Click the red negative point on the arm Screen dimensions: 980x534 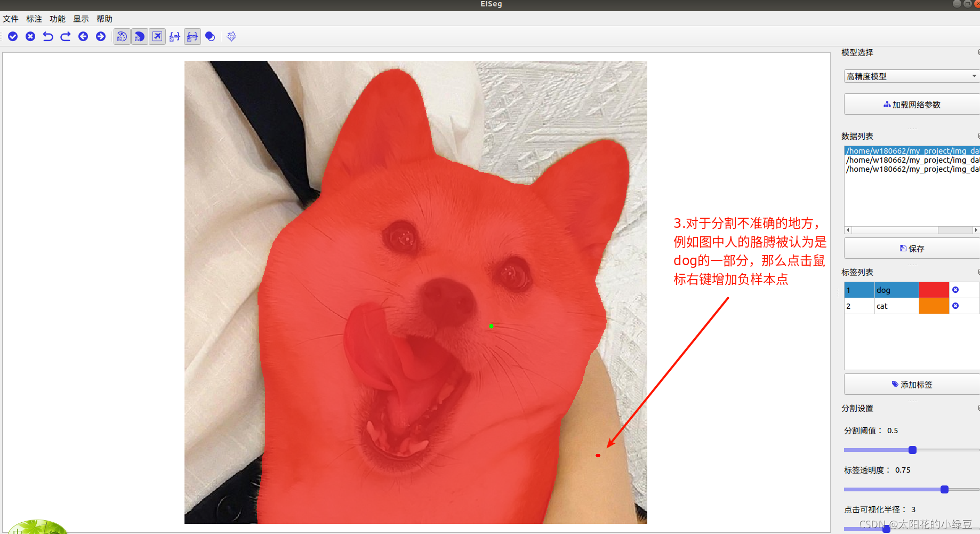click(x=598, y=456)
